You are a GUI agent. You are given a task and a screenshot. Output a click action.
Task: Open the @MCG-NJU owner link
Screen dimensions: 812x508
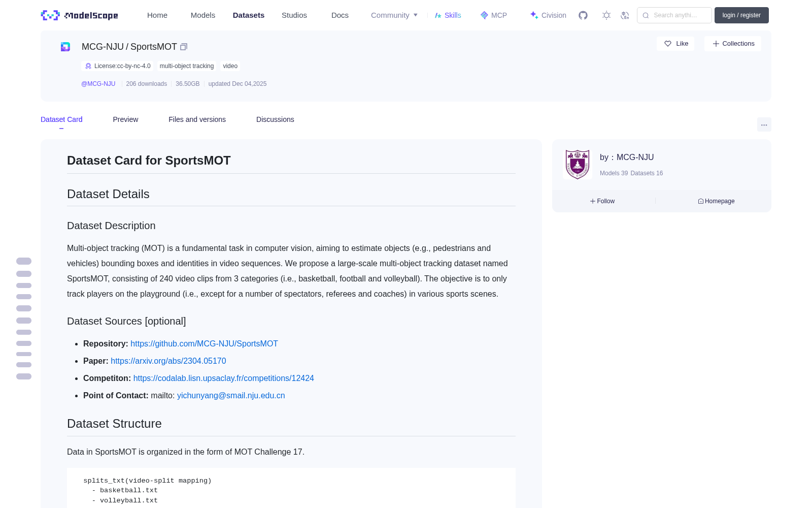pos(98,84)
